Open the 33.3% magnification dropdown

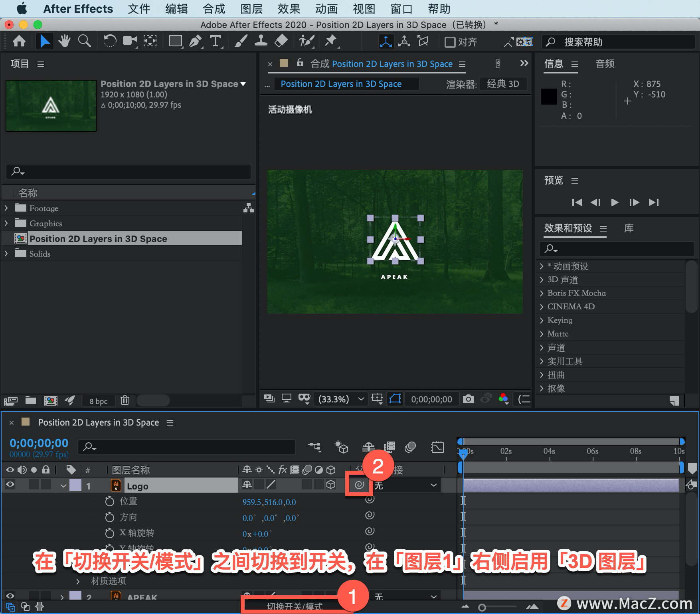[341, 399]
